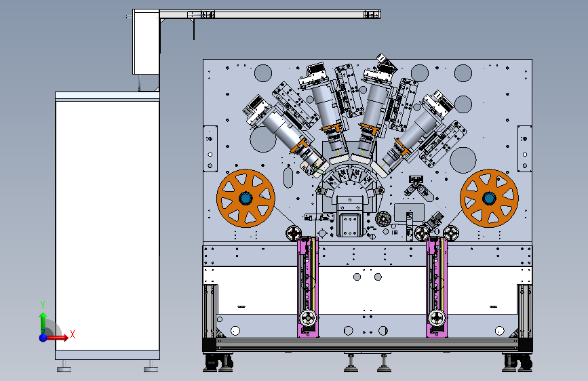Click the blue origin sphere of the coordinate triad

click(43, 338)
